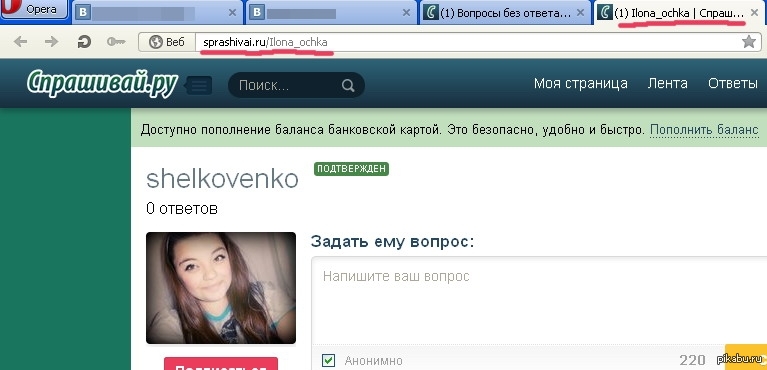Click the magnifier search icon
The height and width of the screenshot is (370, 767).
coord(348,86)
